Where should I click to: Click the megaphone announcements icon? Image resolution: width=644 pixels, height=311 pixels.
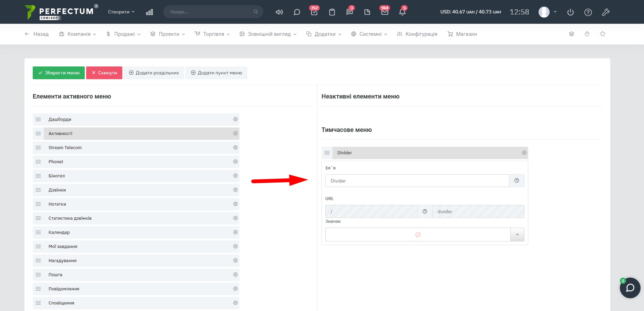click(x=279, y=12)
